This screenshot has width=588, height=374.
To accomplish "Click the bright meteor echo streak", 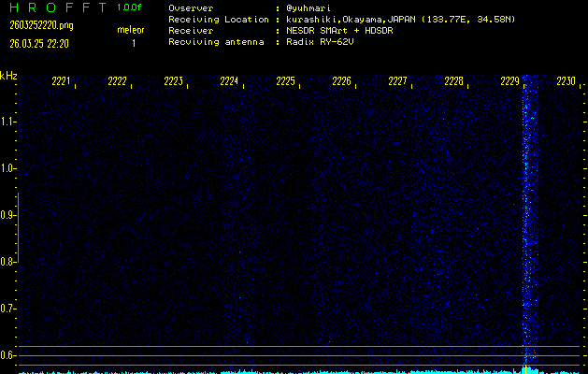I will click(530, 215).
